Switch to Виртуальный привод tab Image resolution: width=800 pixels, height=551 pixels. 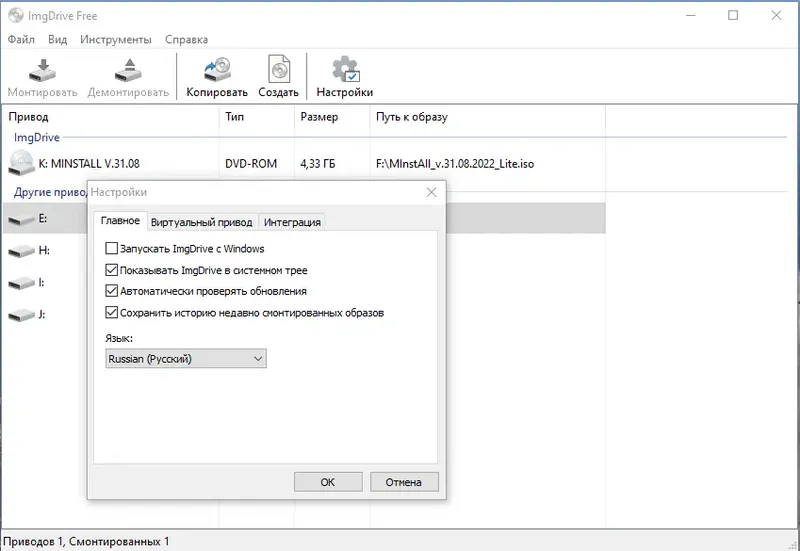click(202, 222)
